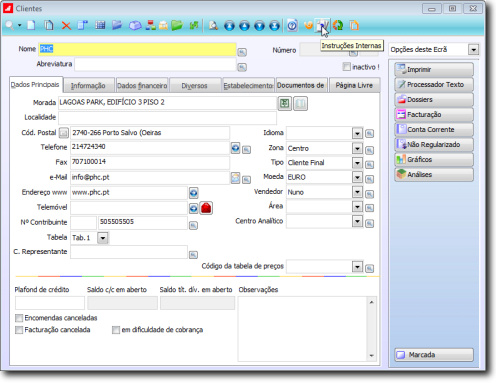Click lookup icon beside Nº Contribuinte
Screen dimensions: 496x383
(193, 226)
